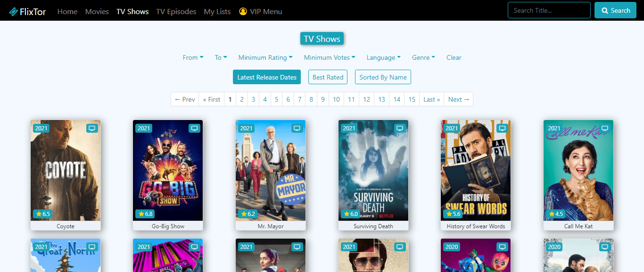Select the TV Shows nav item
This screenshot has width=644, height=272.
(x=132, y=11)
